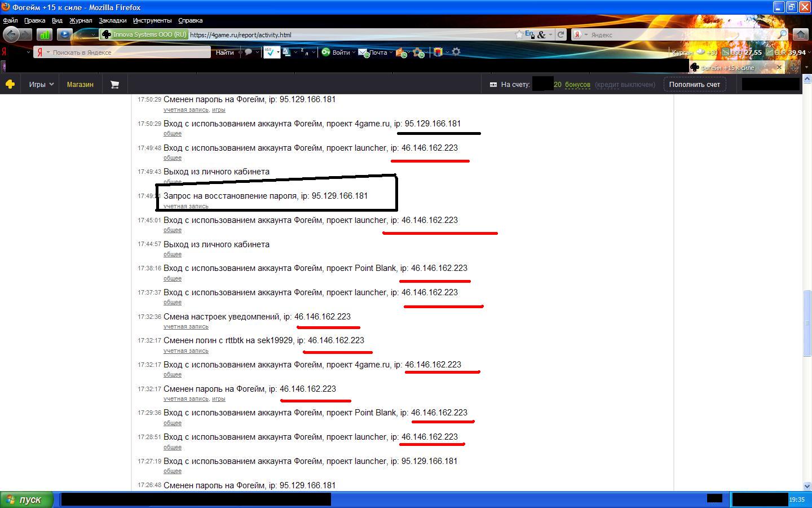Click the 4game yellow logo icon
This screenshot has height=508, width=812.
point(10,84)
